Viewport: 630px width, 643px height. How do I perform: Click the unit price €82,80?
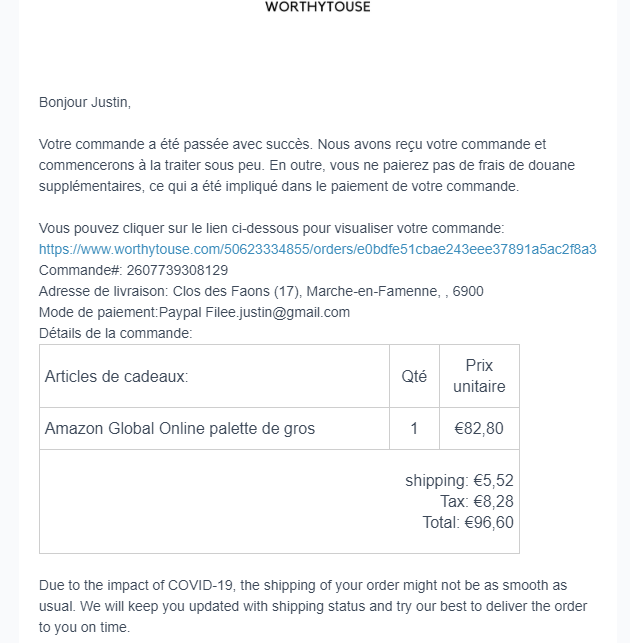tap(479, 428)
